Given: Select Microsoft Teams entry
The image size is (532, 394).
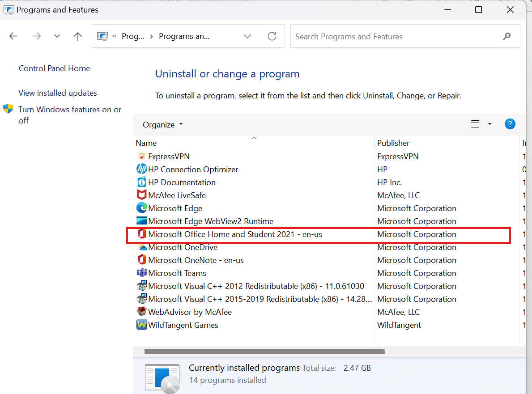Looking at the screenshot, I should 177,273.
